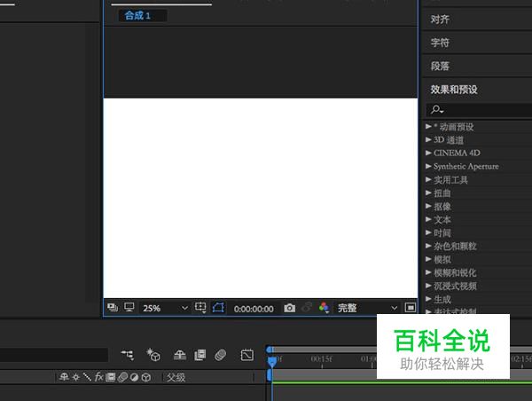
Task: Click the Shy switch column header icon
Action: point(64,377)
